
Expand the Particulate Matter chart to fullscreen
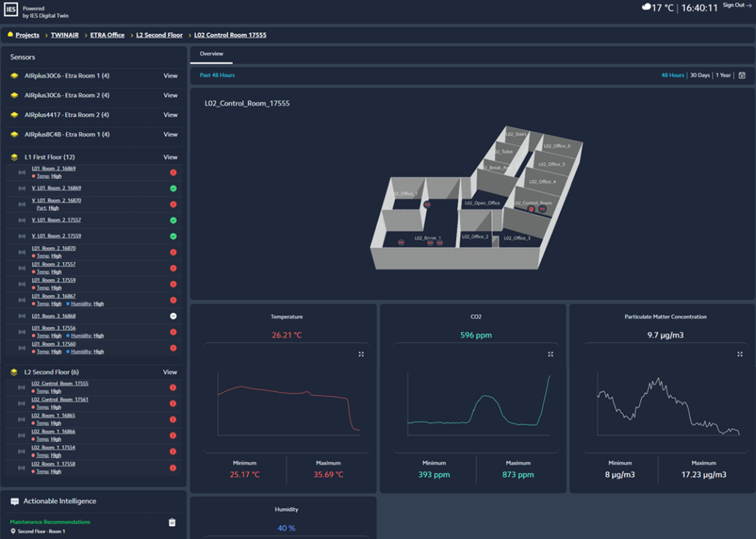(x=740, y=354)
